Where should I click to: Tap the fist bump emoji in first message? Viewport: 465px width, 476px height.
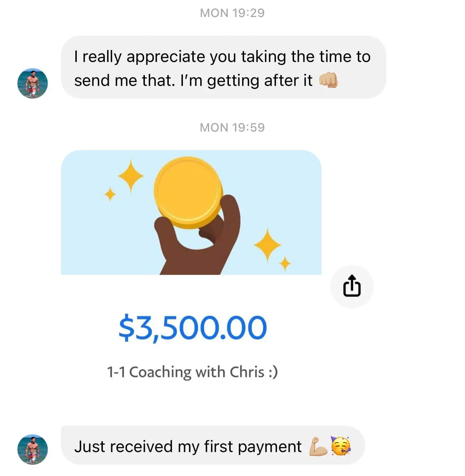point(328,80)
